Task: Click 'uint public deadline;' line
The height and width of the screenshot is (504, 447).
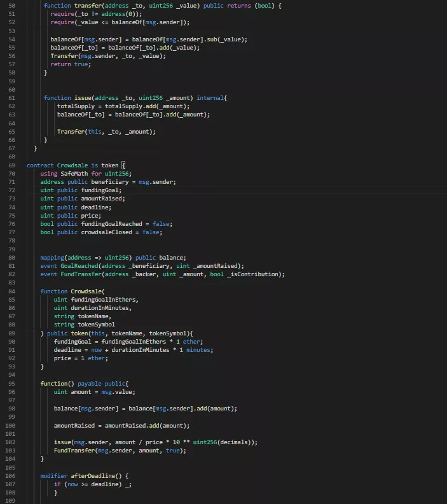Action: coord(76,207)
